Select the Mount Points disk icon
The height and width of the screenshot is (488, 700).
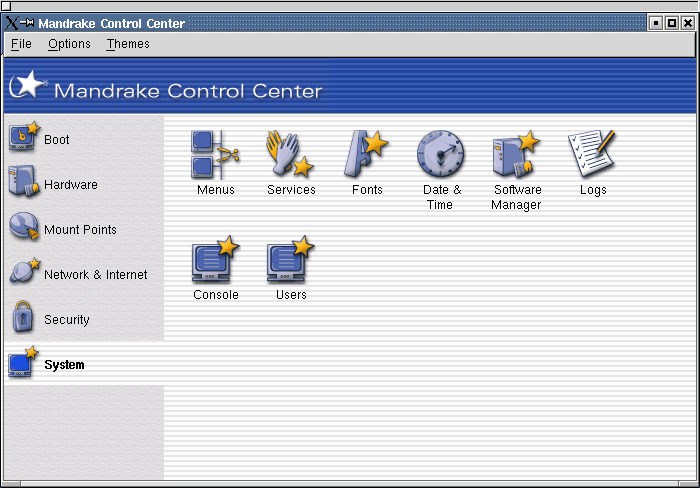[24, 226]
